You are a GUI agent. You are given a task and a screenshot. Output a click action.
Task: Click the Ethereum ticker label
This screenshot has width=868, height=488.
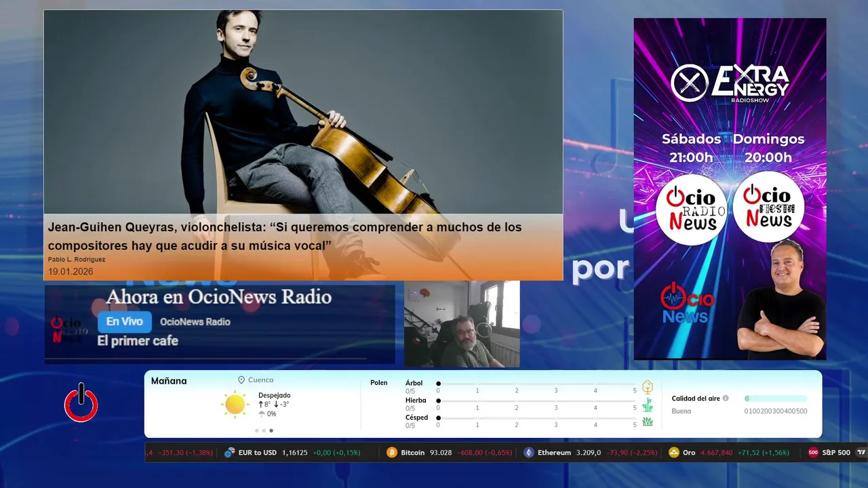tap(554, 452)
